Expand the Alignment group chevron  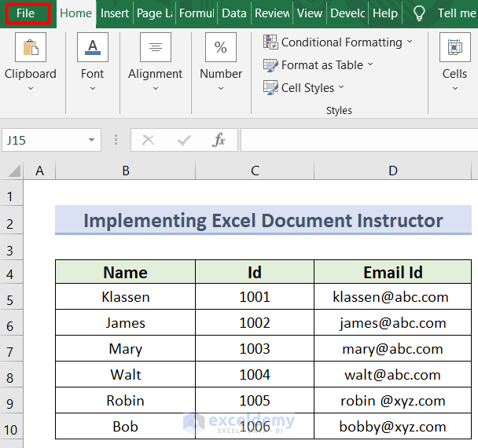click(x=156, y=88)
